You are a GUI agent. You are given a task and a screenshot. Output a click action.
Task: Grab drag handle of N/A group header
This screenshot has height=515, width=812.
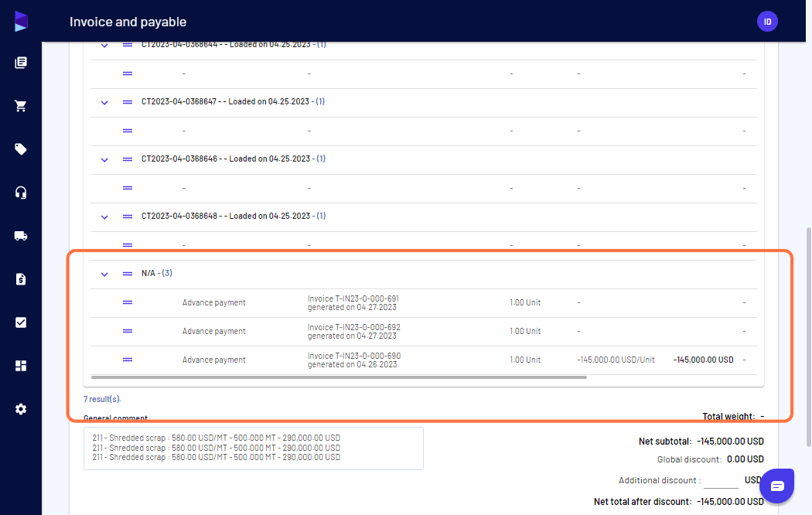click(128, 273)
